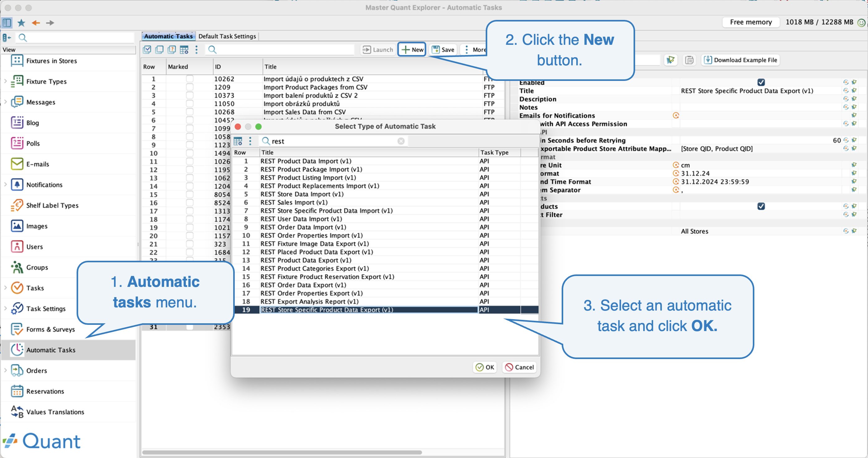Image resolution: width=868 pixels, height=458 pixels.
Task: Click the New button
Action: (x=412, y=50)
